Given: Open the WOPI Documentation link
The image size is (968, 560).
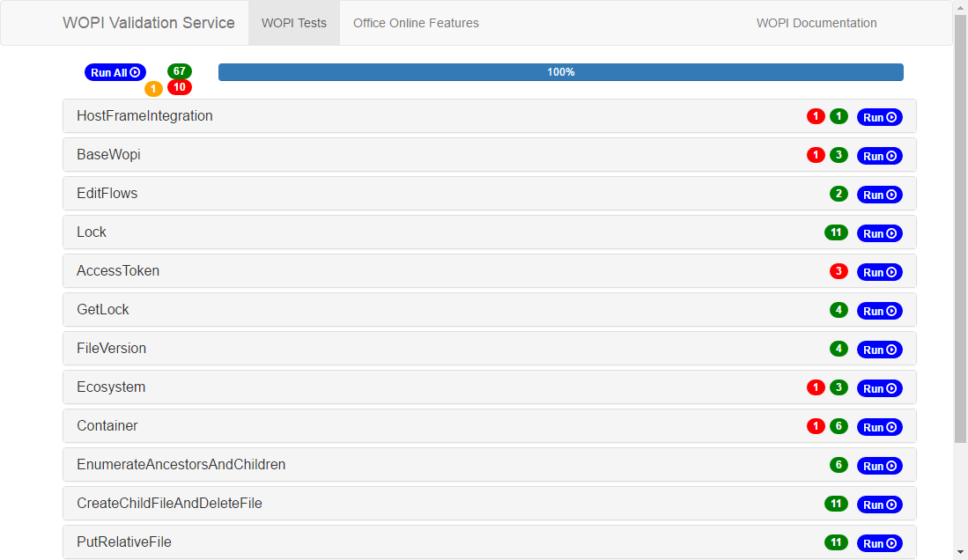Looking at the screenshot, I should coord(817,23).
